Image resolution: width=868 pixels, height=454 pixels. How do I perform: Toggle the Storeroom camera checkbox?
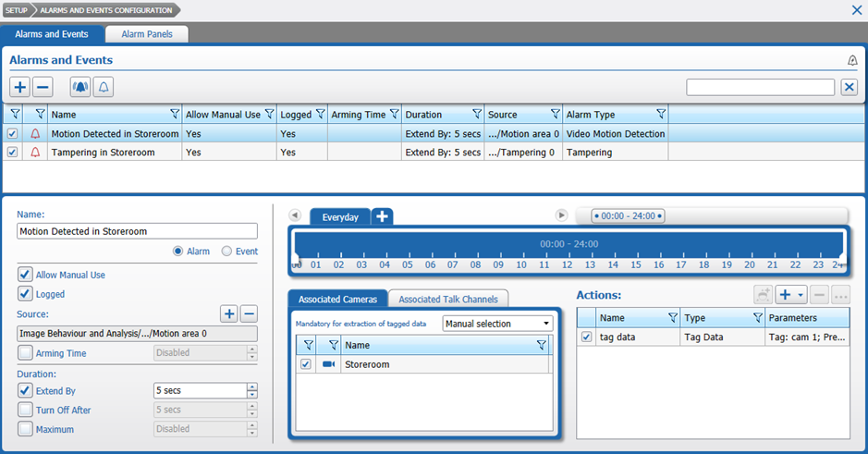306,364
